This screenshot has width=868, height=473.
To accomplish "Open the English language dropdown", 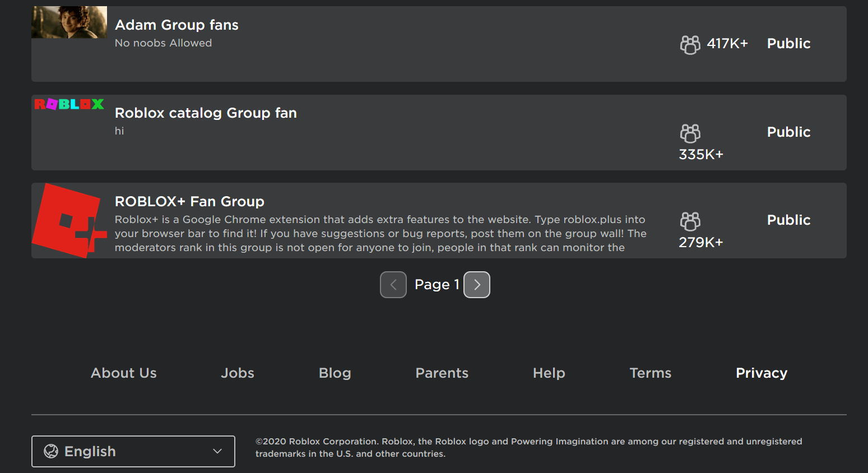I will tap(133, 451).
